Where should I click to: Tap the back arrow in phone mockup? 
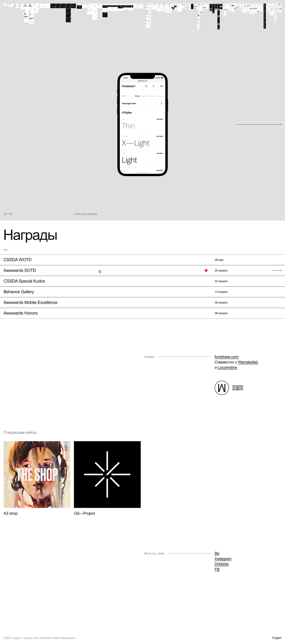tap(124, 96)
